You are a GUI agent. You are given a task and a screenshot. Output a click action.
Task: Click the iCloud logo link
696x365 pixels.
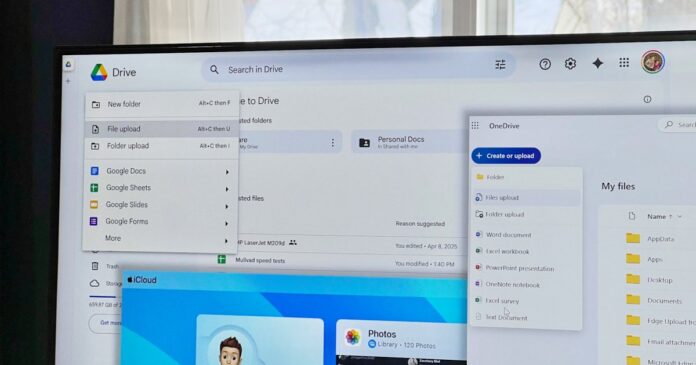coord(142,280)
